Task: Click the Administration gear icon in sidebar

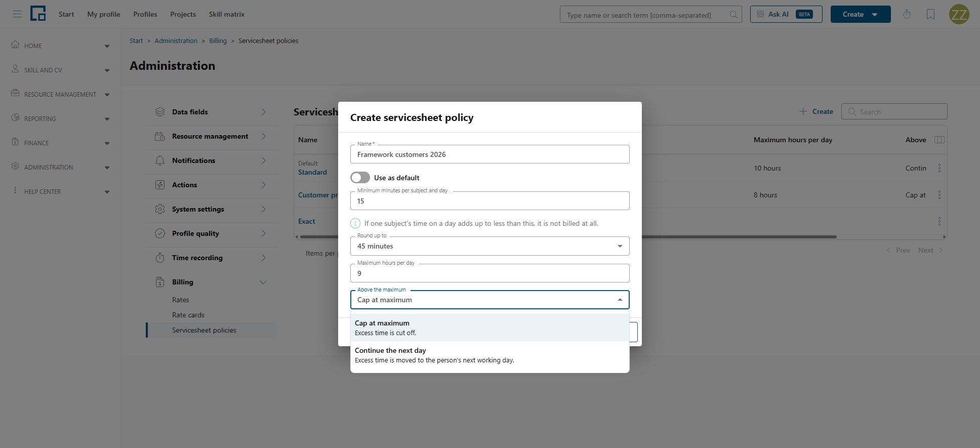Action: tap(15, 166)
